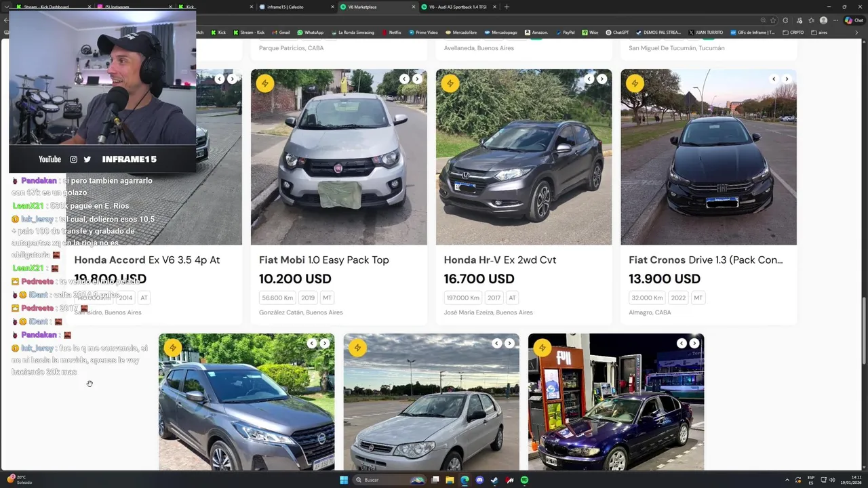Click the taskbar Buscar search box
This screenshot has height=488, width=868.
point(390,480)
